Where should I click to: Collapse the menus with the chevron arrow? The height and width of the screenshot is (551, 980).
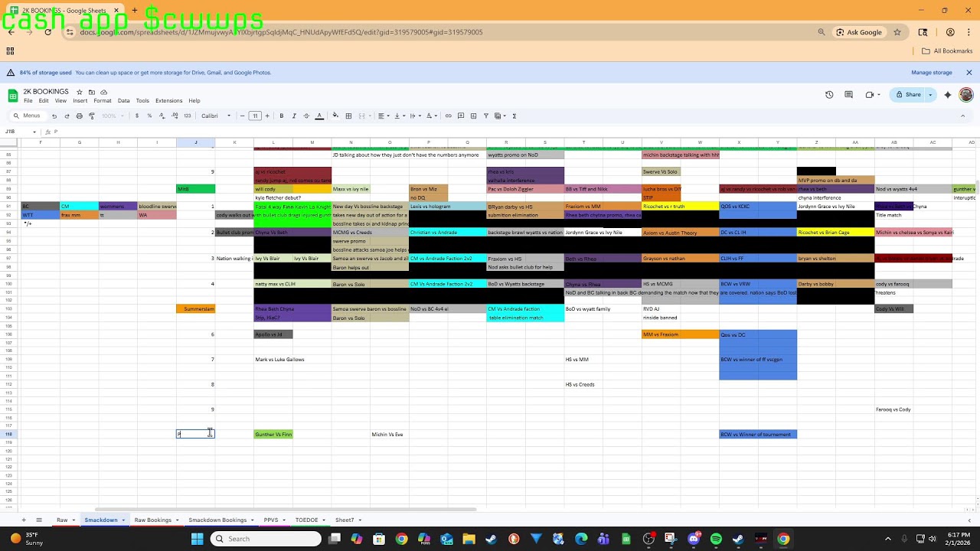click(x=962, y=116)
